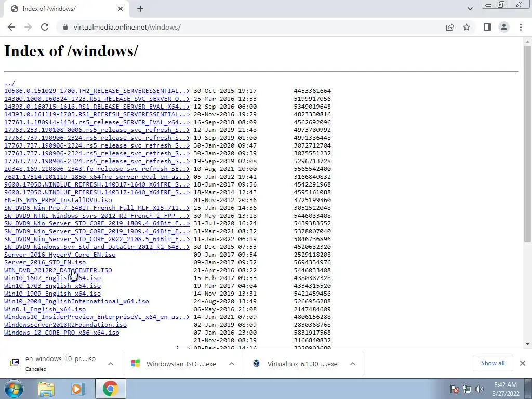
Task: Click WIN_DVD_2012R2_DATACENTER.ISO link
Action: coord(58,270)
